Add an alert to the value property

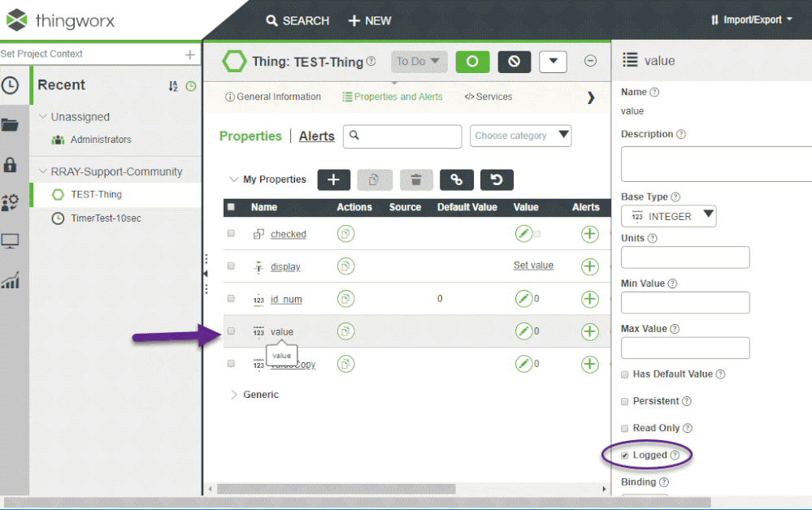coord(590,331)
